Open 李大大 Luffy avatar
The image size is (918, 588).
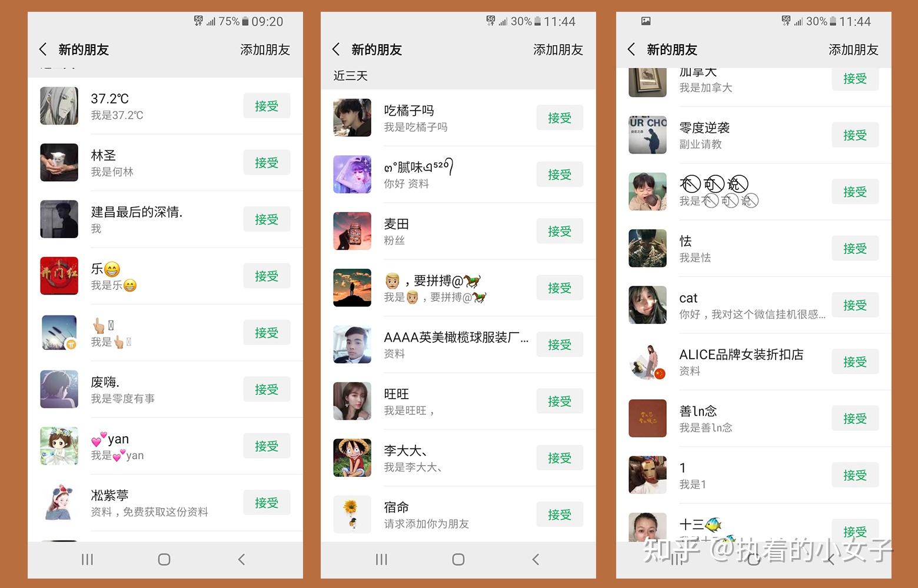coord(352,457)
